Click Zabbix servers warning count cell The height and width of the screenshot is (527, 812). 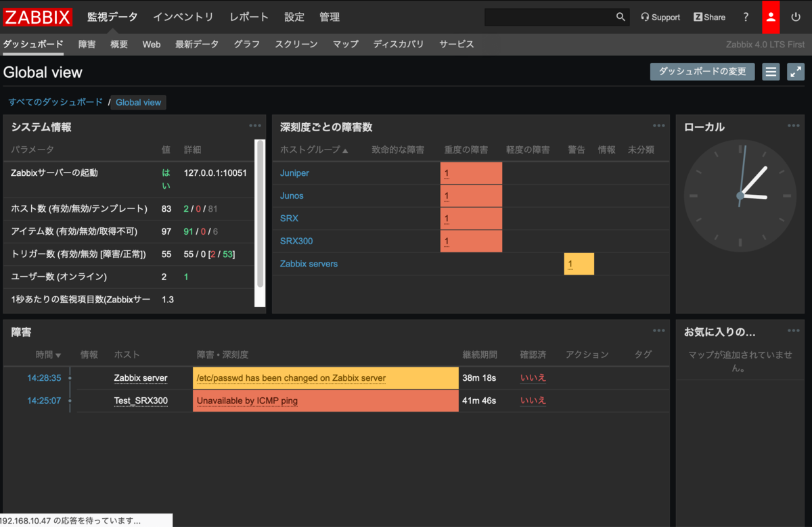[x=579, y=264]
